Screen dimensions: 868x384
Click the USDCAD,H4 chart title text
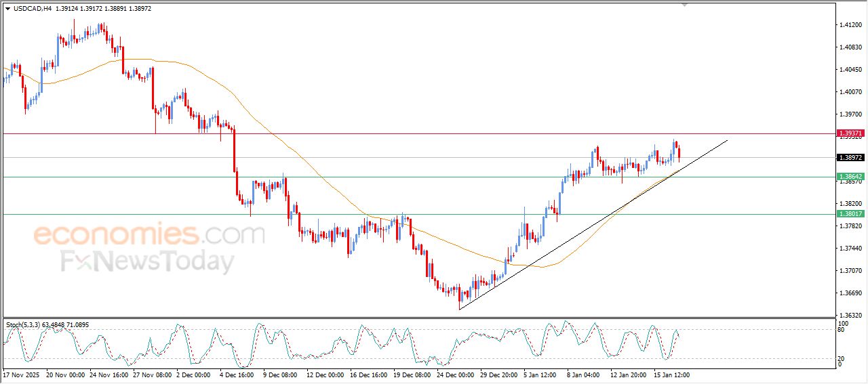click(x=33, y=9)
